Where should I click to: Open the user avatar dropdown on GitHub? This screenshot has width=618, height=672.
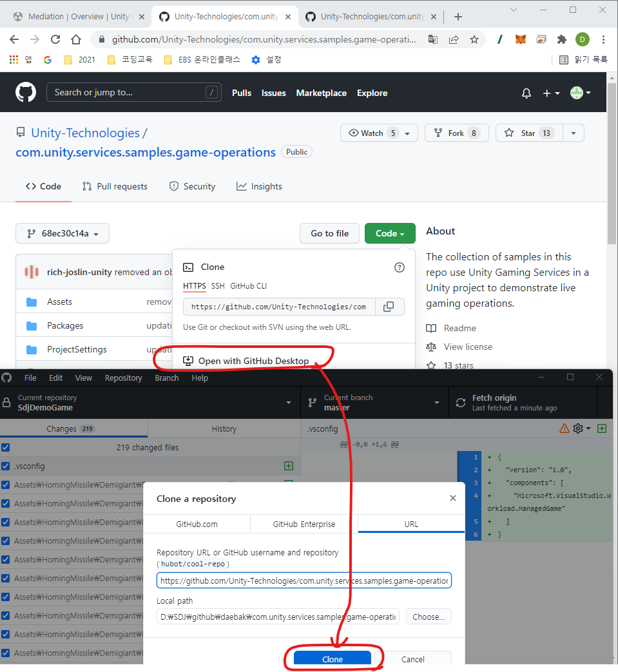(x=581, y=93)
